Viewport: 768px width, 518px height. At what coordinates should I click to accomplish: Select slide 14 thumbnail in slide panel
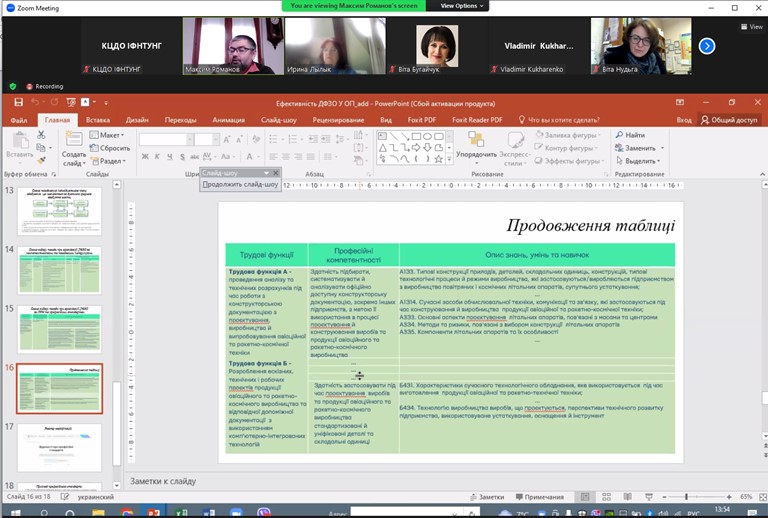click(x=59, y=270)
